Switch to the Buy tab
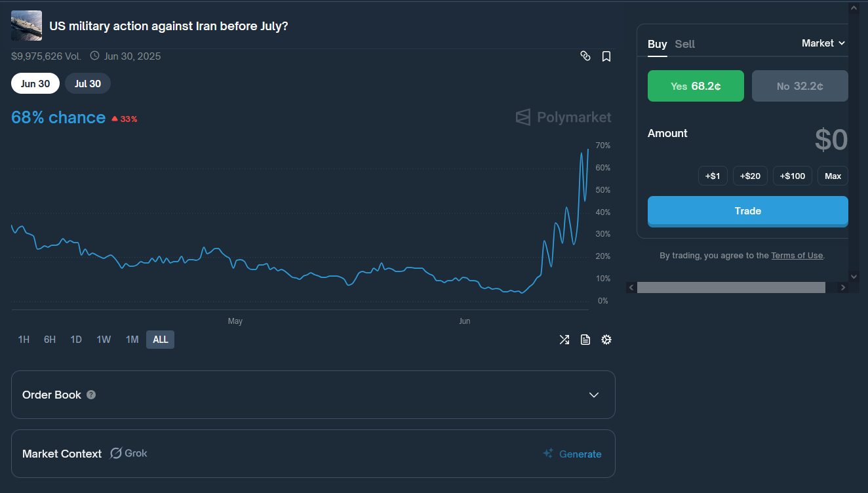This screenshot has height=493, width=868. (658, 44)
